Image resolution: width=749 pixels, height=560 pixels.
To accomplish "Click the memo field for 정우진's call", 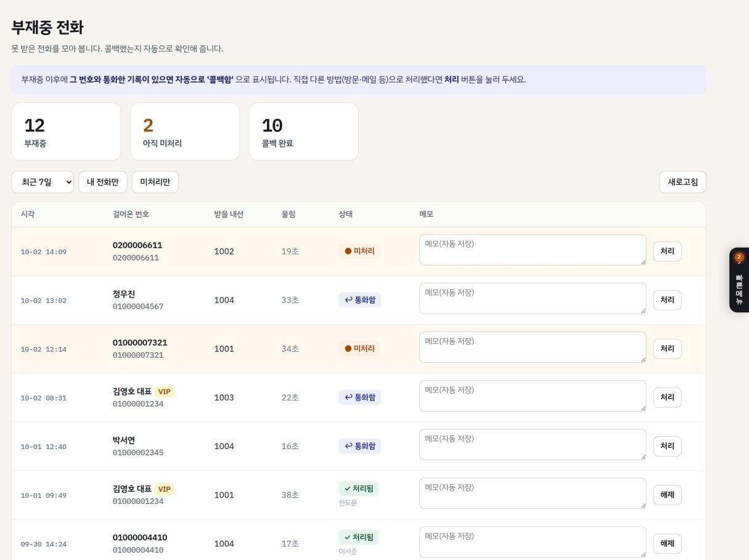I will (533, 299).
